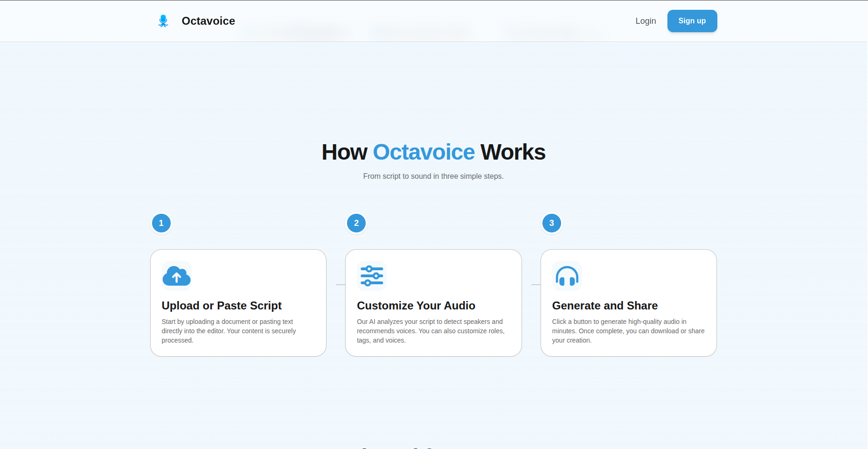Select the audio sliders icon on Customize Your Audio card
The width and height of the screenshot is (868, 449).
point(372,276)
